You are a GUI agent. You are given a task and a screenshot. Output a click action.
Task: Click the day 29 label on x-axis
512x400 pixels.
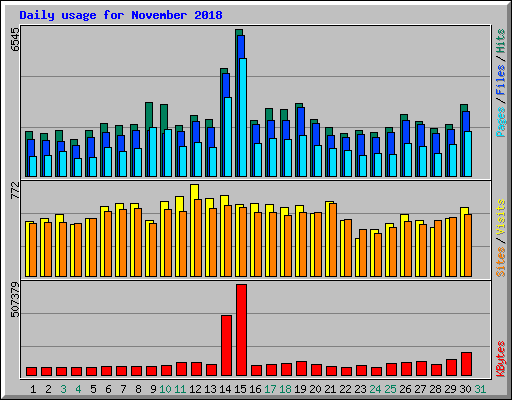[450, 389]
